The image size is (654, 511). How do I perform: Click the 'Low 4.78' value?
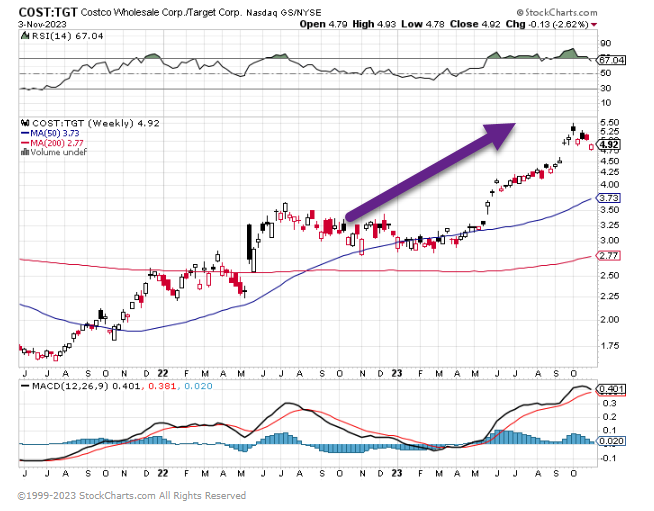pyautogui.click(x=423, y=24)
